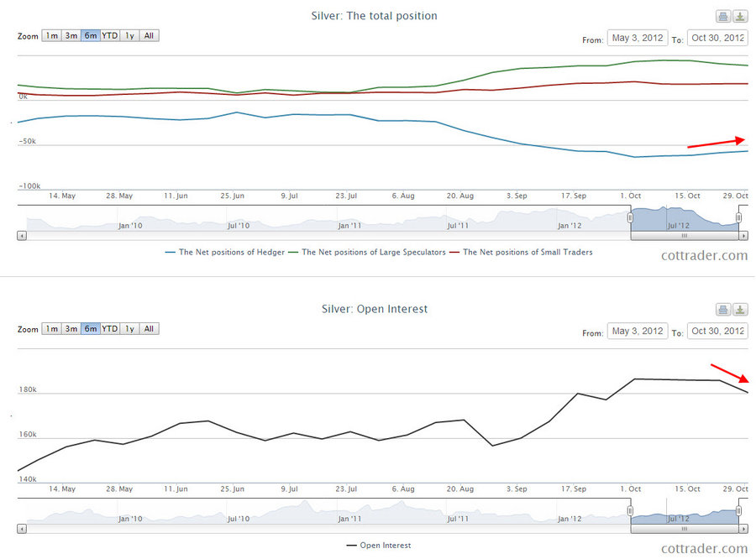Print the Silver total position chart
Viewport: 756px width, 559px height.
point(722,17)
